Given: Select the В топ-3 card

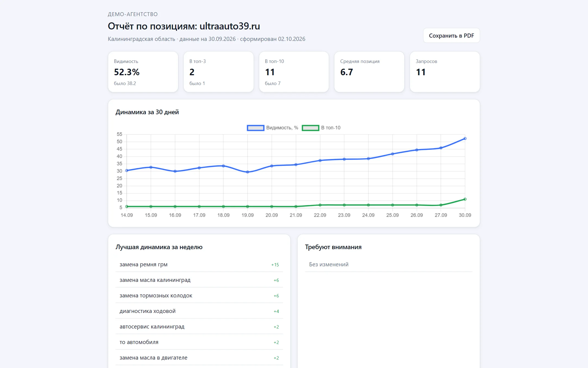Looking at the screenshot, I should 219,72.
